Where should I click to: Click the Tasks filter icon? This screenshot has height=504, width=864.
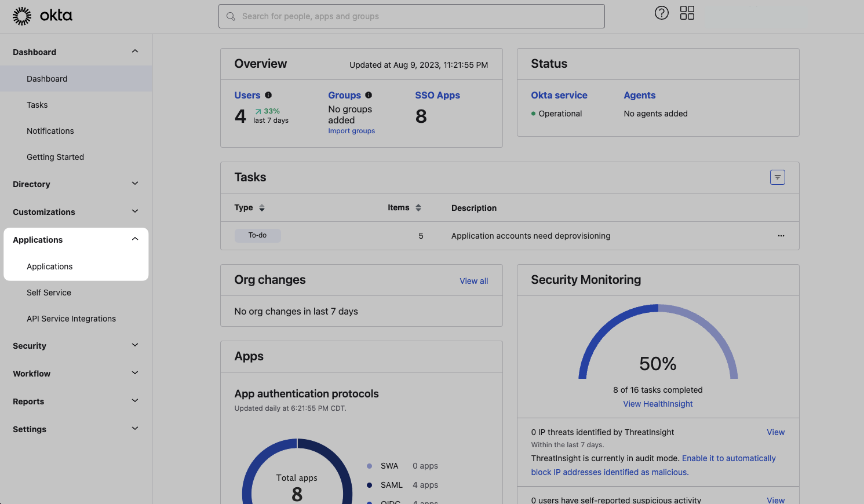[777, 177]
